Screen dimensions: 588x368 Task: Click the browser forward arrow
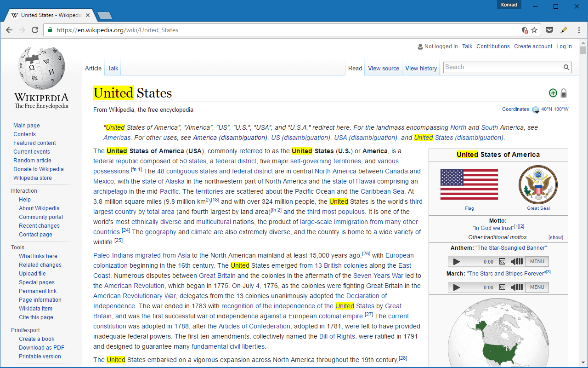click(22, 30)
